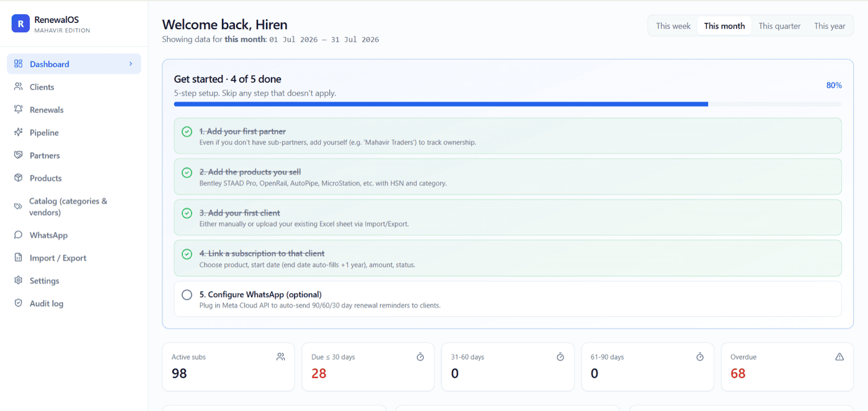868x411 pixels.
Task: Open step 4. Link a subscription to that client
Action: (x=508, y=258)
